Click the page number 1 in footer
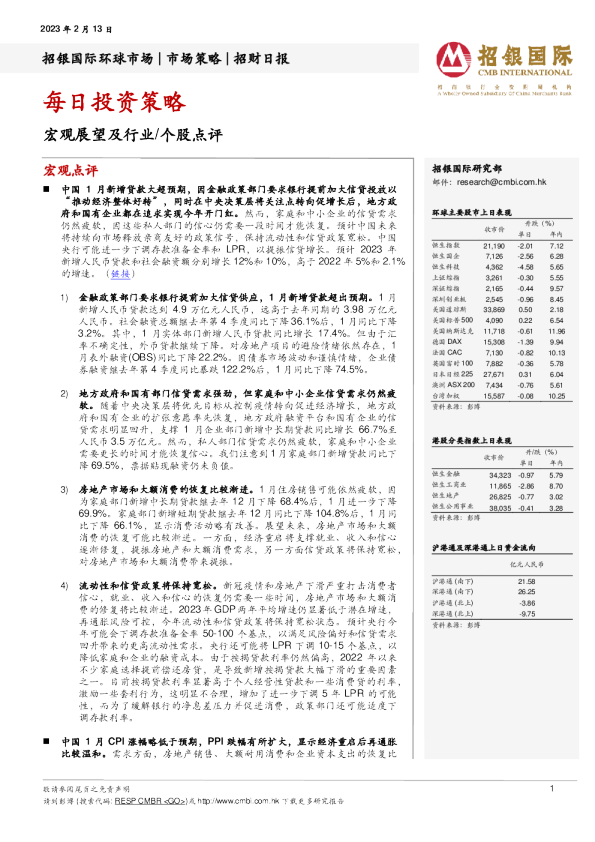 (552, 788)
